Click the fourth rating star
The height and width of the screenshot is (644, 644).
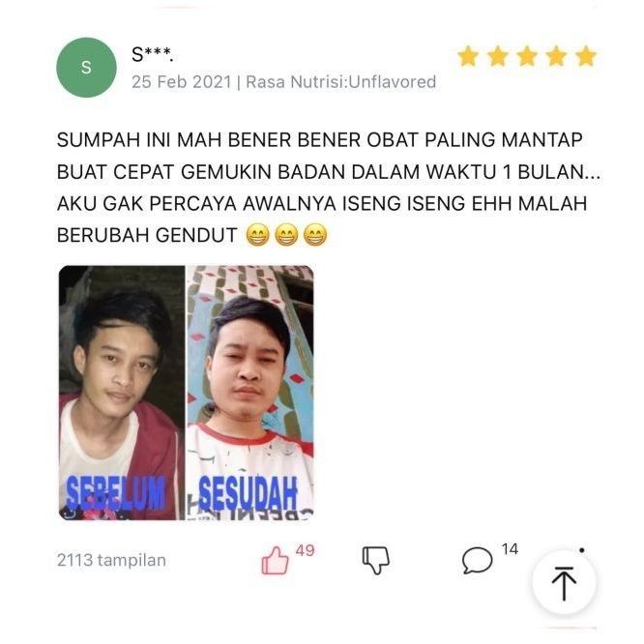click(556, 56)
